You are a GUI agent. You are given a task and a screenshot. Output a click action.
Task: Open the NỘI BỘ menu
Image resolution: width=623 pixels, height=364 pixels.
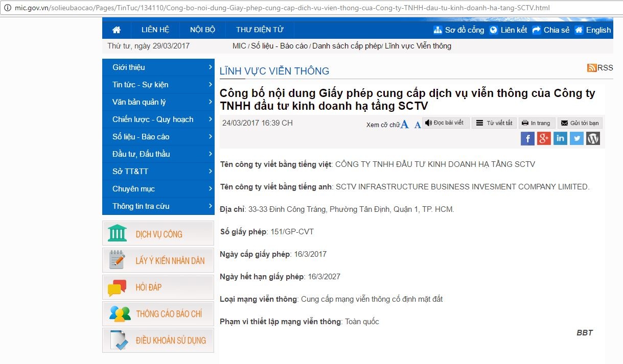pos(203,29)
